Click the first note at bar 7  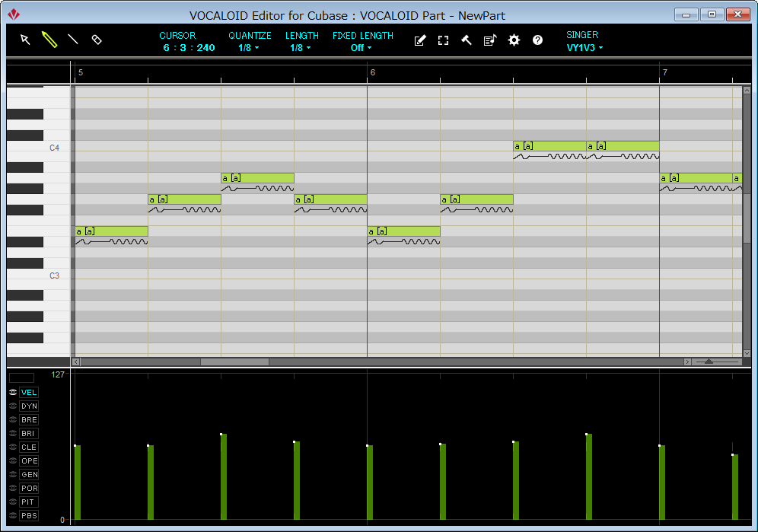(696, 178)
